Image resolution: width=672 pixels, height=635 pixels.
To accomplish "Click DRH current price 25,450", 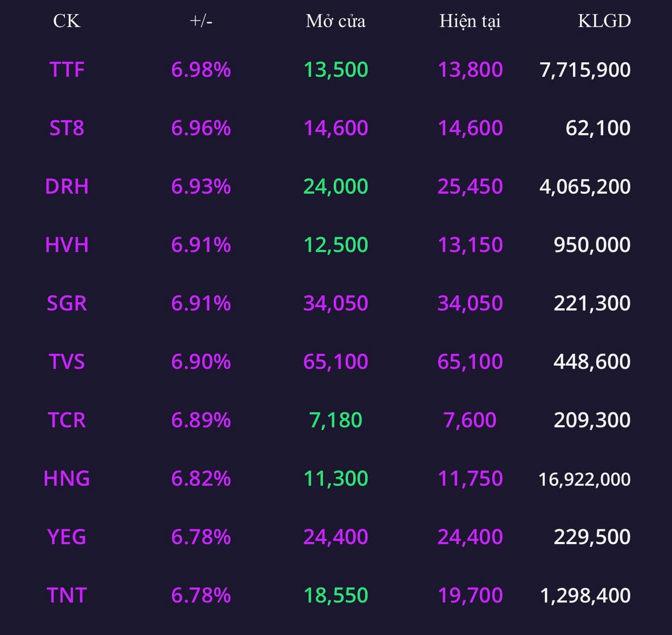I will click(x=470, y=187).
